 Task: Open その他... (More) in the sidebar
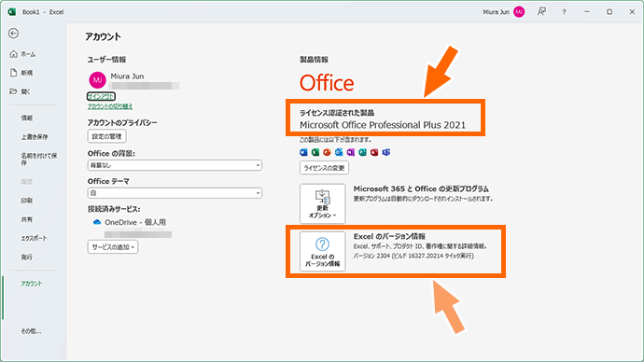(x=31, y=331)
